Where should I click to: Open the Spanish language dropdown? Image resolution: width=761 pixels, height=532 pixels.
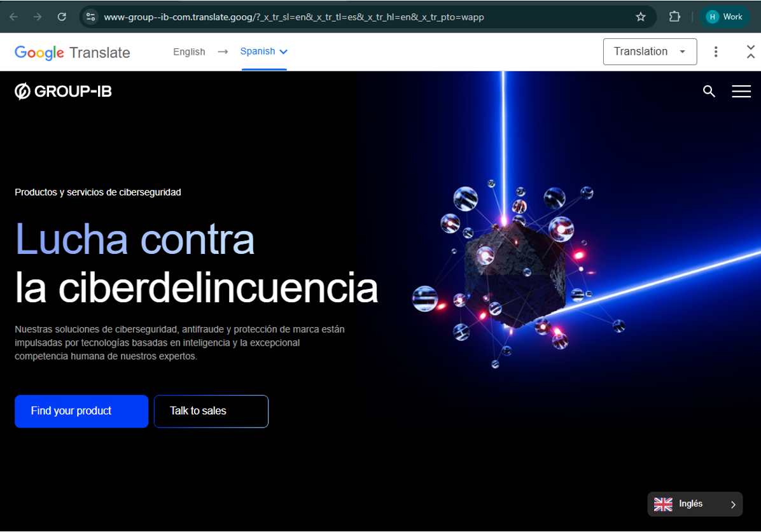point(263,52)
